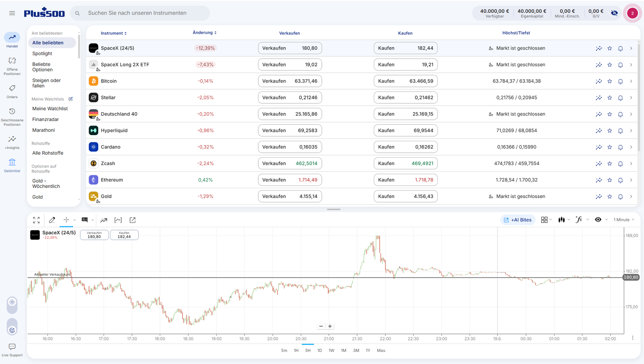This screenshot has height=364, width=644.
Task: Open +AI Bites panel
Action: tap(518, 220)
